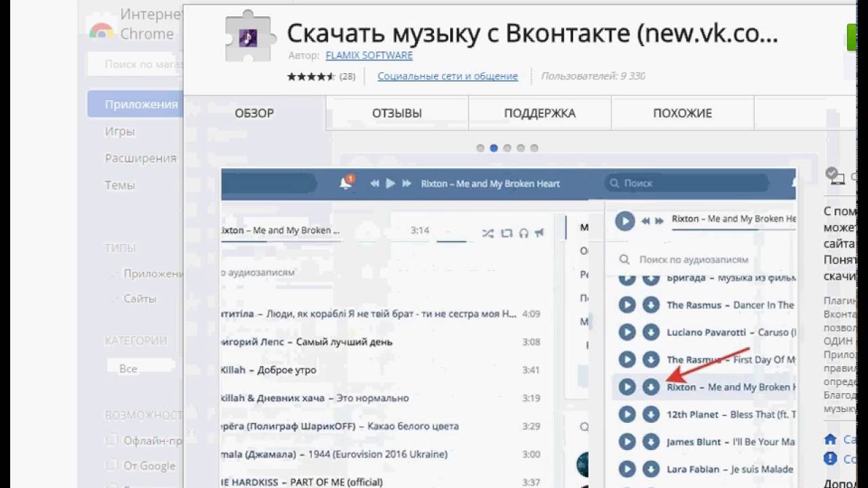The height and width of the screenshot is (488, 868).
Task: Click the store search field Поиск по магазину
Action: pyautogui.click(x=136, y=64)
